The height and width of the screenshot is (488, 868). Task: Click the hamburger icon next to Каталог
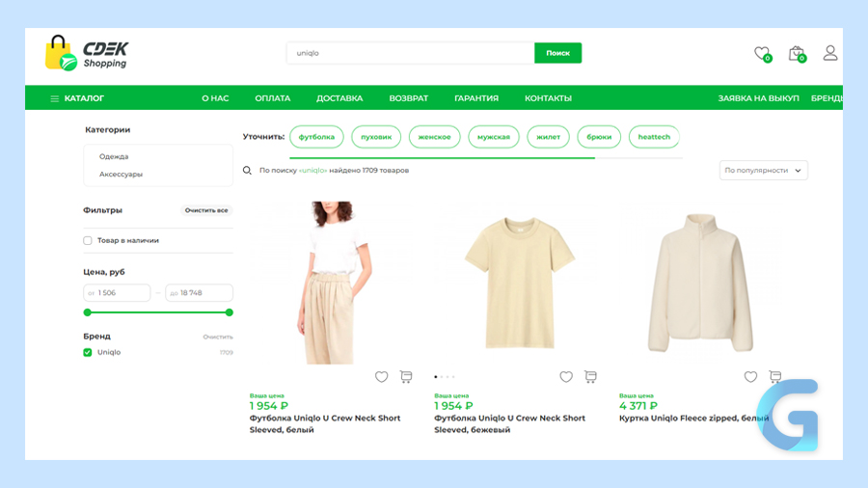pyautogui.click(x=54, y=98)
